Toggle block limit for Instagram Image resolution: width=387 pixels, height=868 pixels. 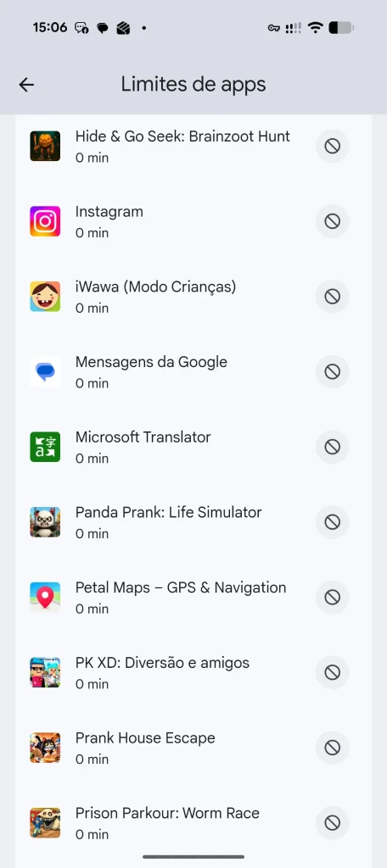332,221
